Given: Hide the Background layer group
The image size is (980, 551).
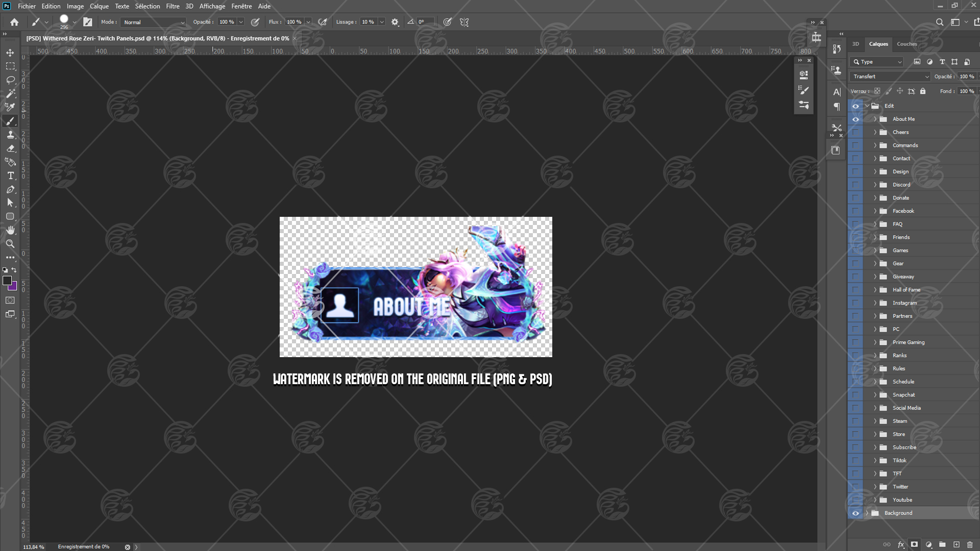Looking at the screenshot, I should [x=855, y=513].
